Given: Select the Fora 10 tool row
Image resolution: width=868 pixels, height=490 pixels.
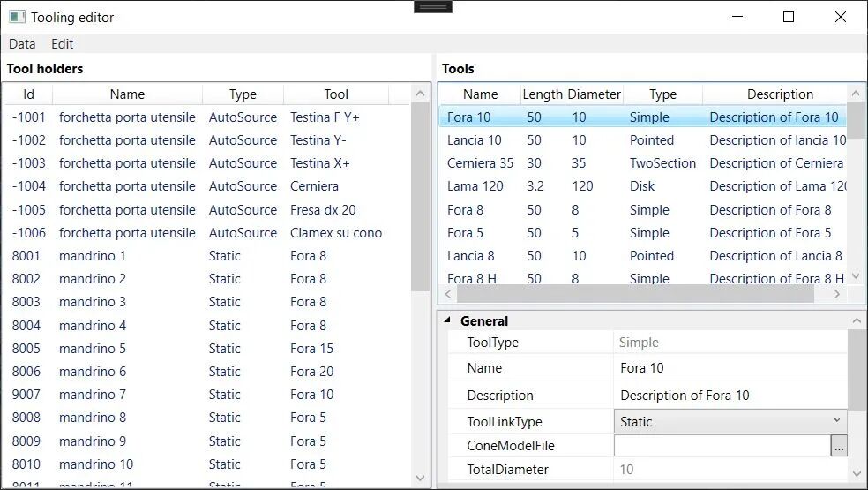Looking at the screenshot, I should 643,117.
